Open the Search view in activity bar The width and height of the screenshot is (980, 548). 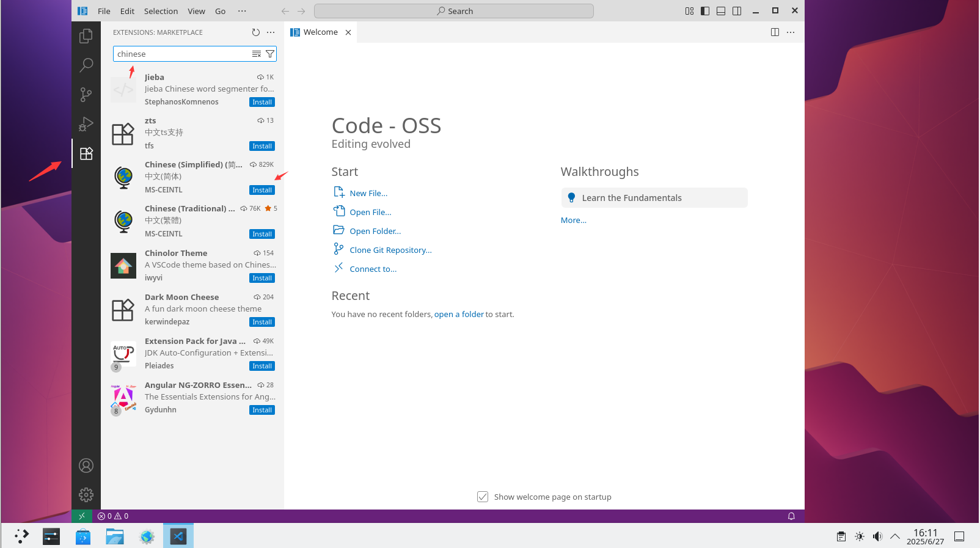(x=86, y=65)
